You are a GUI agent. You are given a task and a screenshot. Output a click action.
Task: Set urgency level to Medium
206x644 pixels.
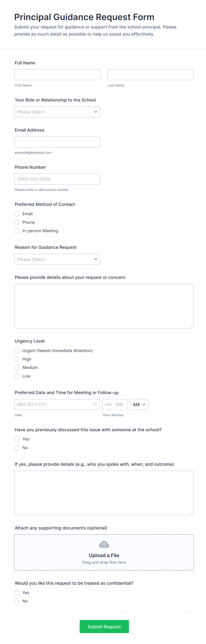click(x=17, y=368)
